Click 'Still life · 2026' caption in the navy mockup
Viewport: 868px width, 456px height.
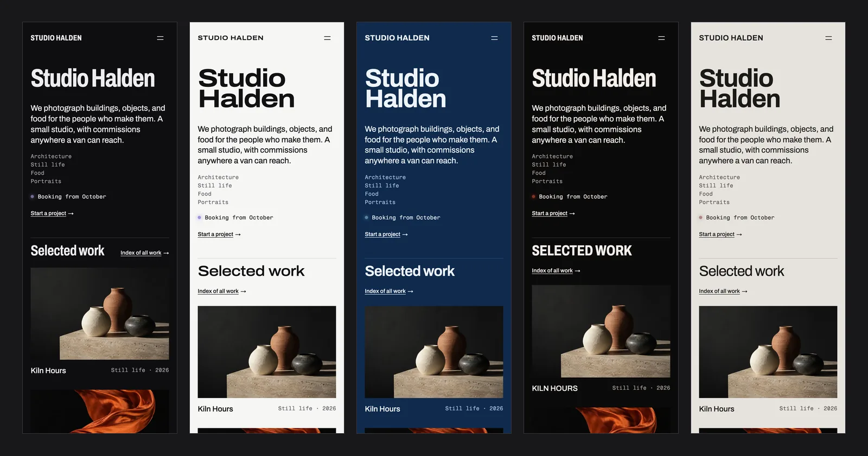click(x=474, y=409)
